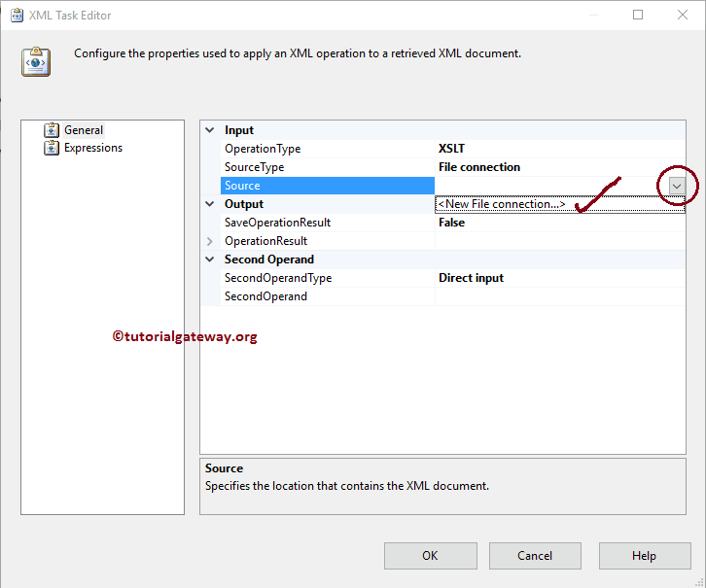This screenshot has height=588, width=706.
Task: Collapse the Input section
Action: point(210,130)
